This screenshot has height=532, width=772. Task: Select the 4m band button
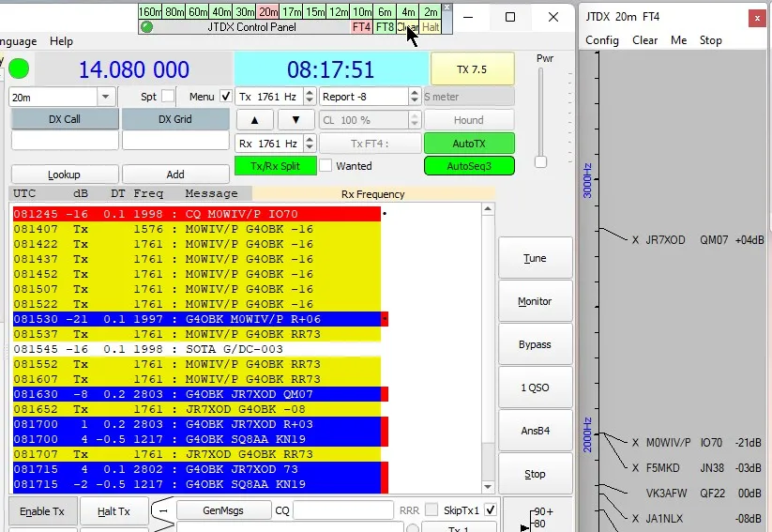408,12
